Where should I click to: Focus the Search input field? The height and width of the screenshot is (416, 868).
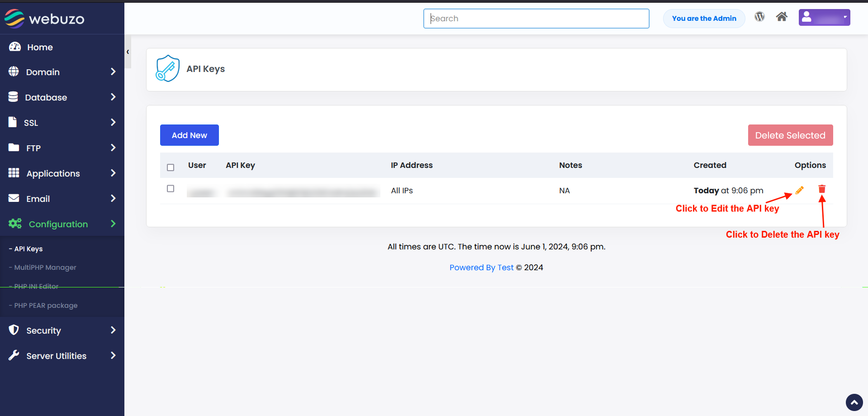coord(536,19)
